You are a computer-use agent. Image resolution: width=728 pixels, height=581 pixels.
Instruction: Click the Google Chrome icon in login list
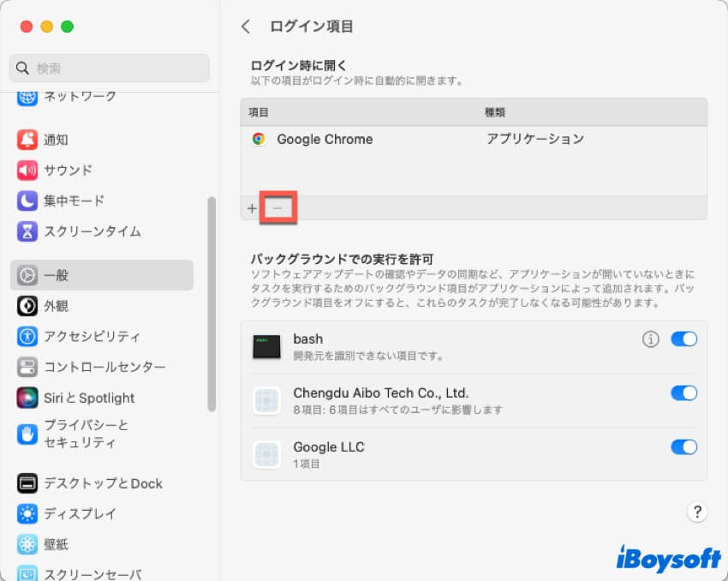259,139
